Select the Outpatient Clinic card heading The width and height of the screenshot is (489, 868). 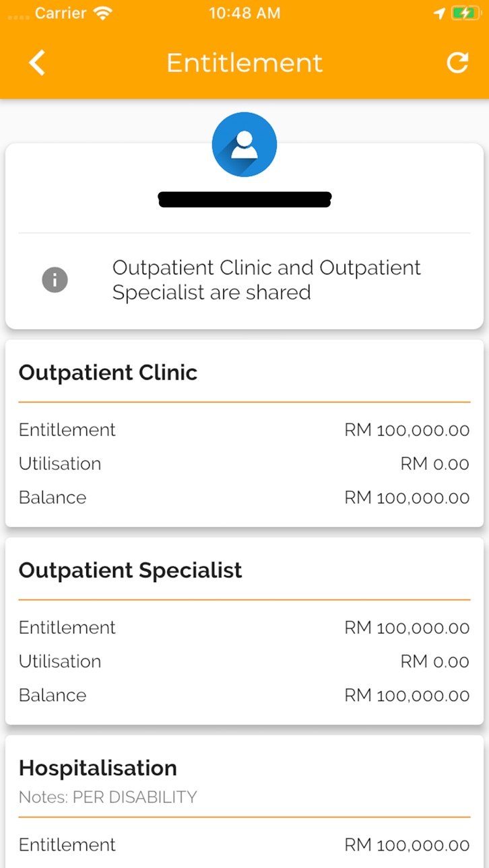tap(108, 373)
